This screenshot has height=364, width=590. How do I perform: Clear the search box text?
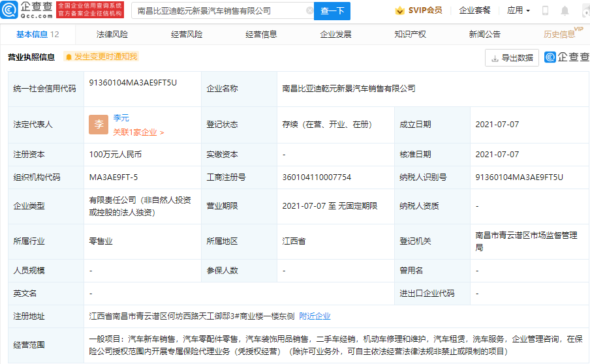point(309,11)
